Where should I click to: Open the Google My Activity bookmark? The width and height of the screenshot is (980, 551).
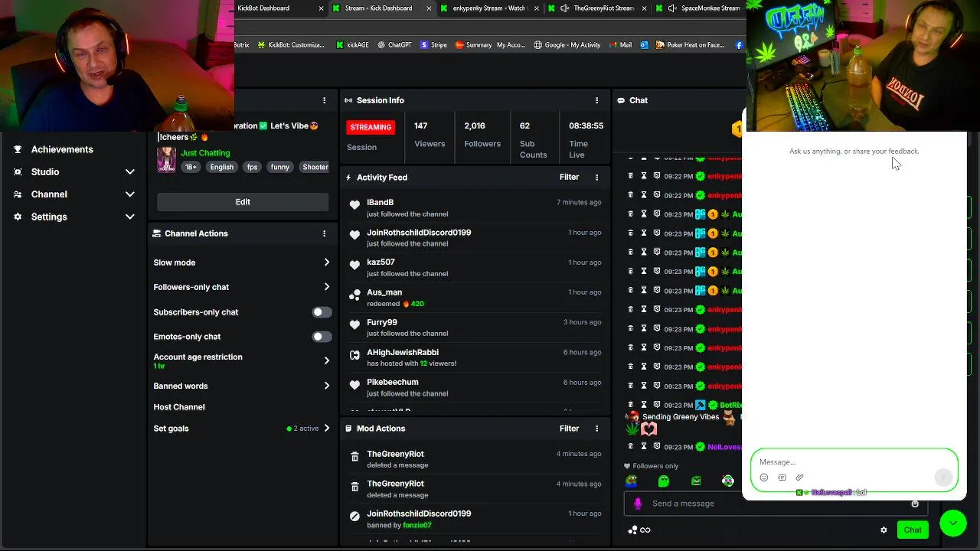pos(567,45)
